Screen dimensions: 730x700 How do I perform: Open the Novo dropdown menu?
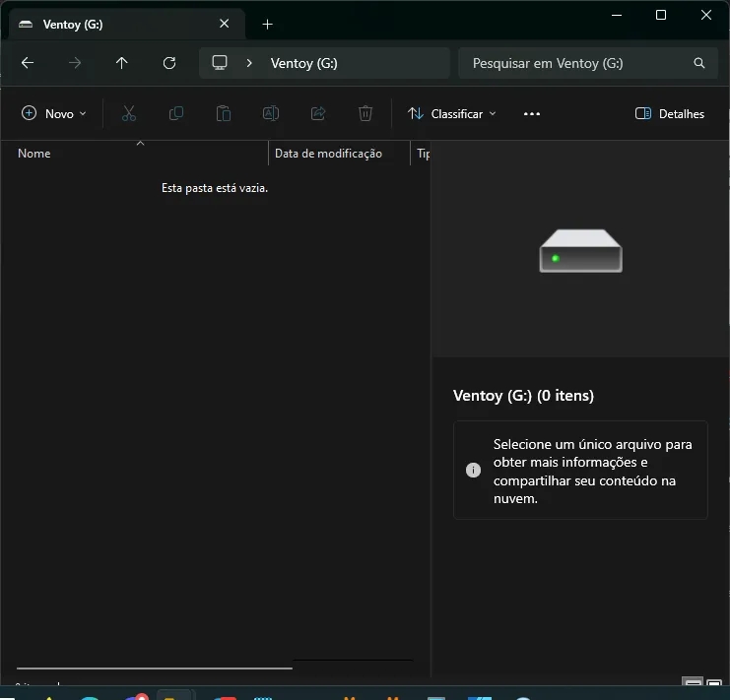54,114
